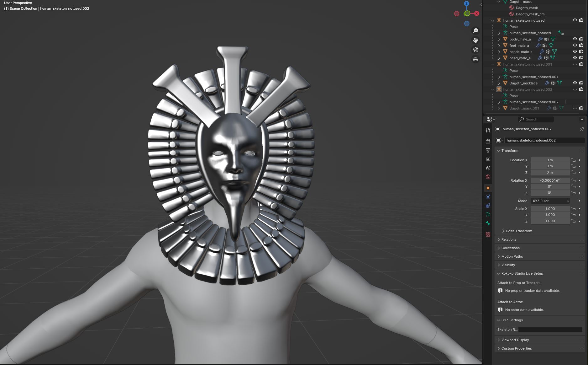Hide body_male_a in viewport
This screenshot has width=588, height=365.
point(575,39)
